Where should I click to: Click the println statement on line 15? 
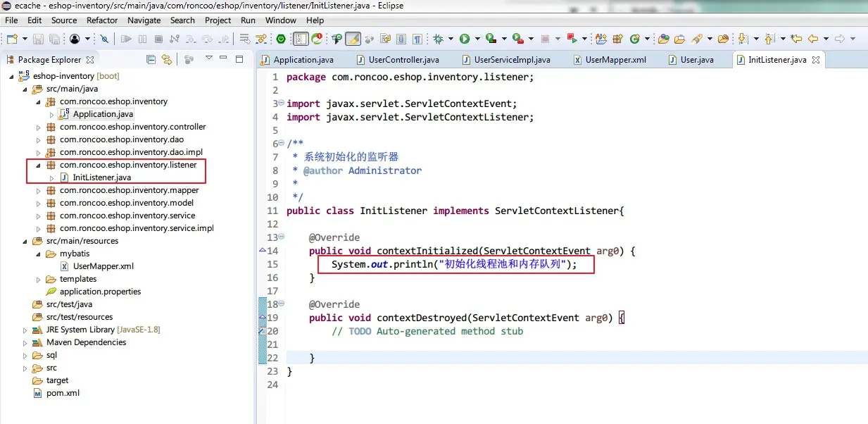[454, 264]
